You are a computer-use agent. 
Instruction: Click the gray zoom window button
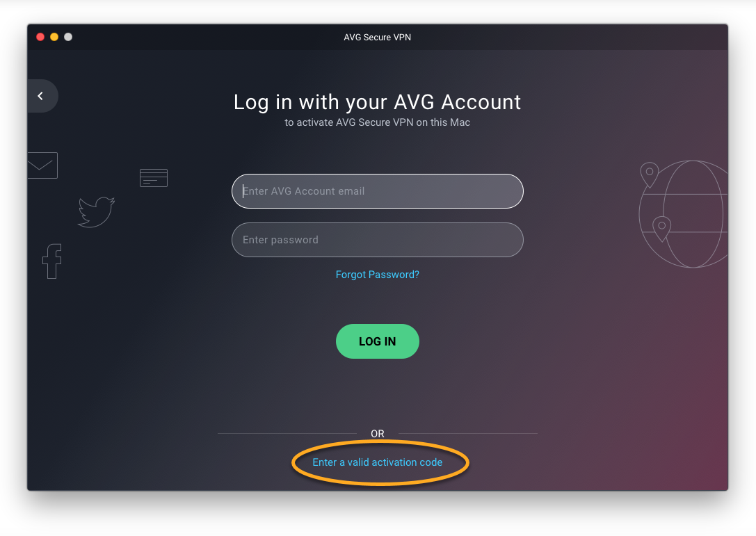[x=68, y=37]
